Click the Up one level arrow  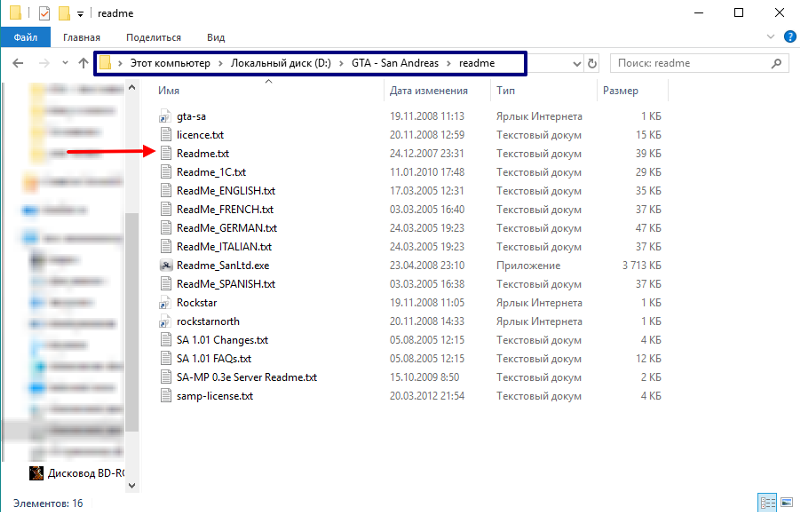[x=83, y=63]
